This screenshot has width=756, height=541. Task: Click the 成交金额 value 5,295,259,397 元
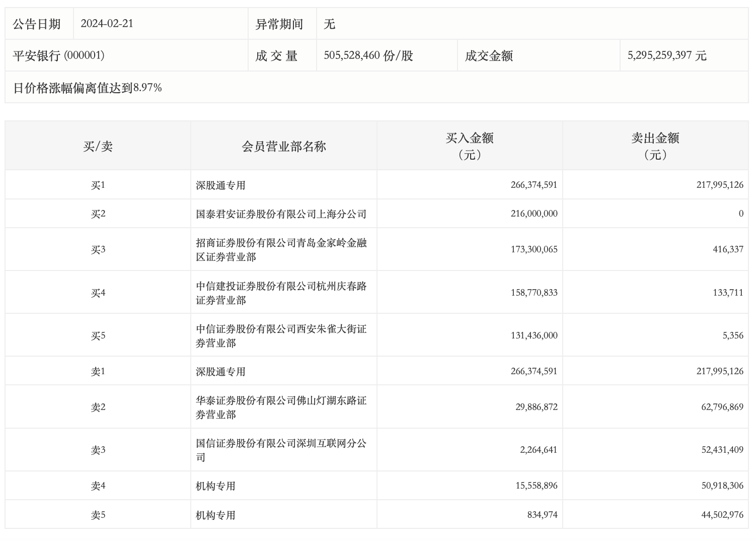click(x=666, y=55)
